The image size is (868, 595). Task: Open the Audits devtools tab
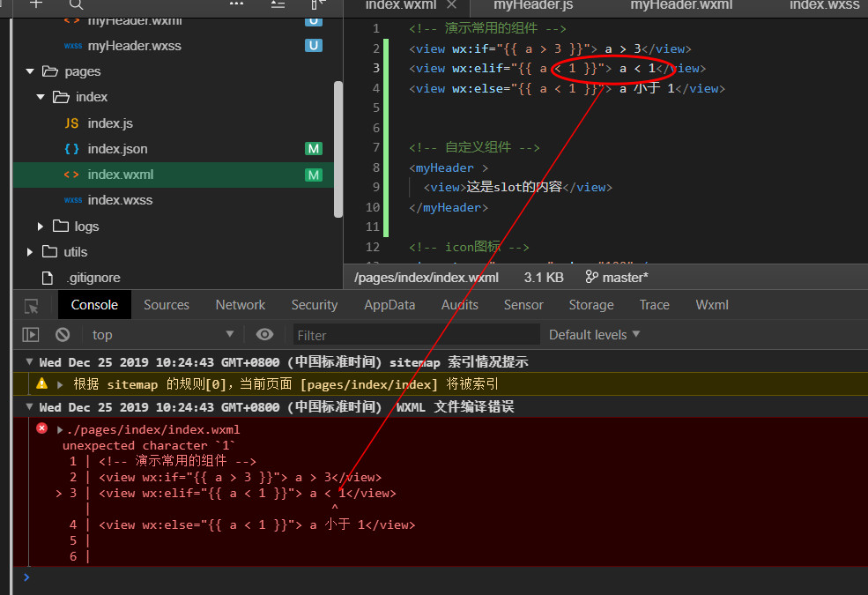pyautogui.click(x=459, y=305)
